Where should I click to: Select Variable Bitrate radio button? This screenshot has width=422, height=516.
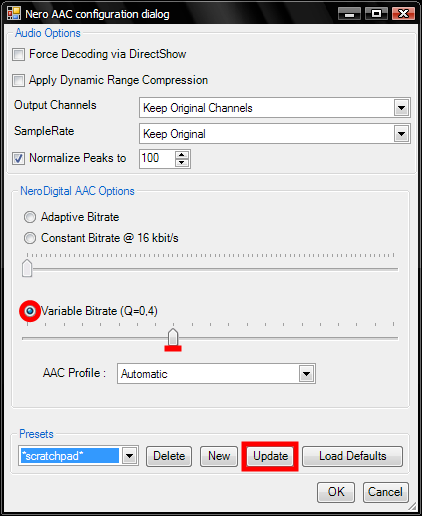tap(30, 311)
